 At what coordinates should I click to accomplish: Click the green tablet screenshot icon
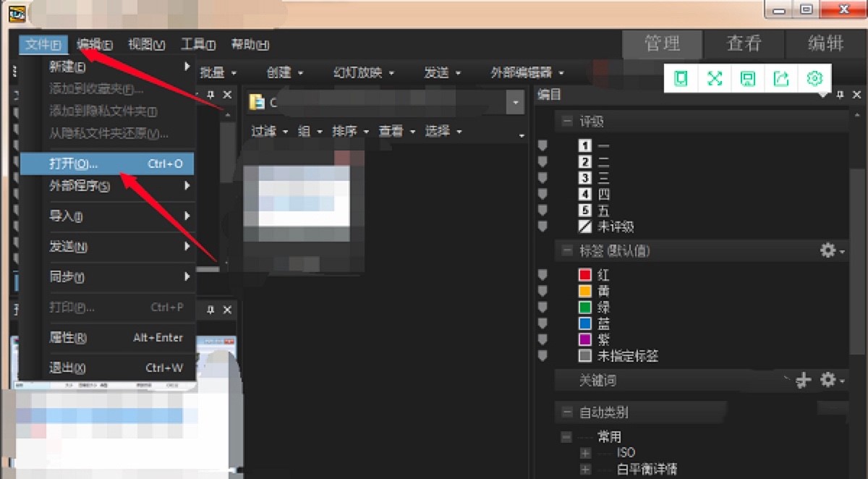click(681, 78)
